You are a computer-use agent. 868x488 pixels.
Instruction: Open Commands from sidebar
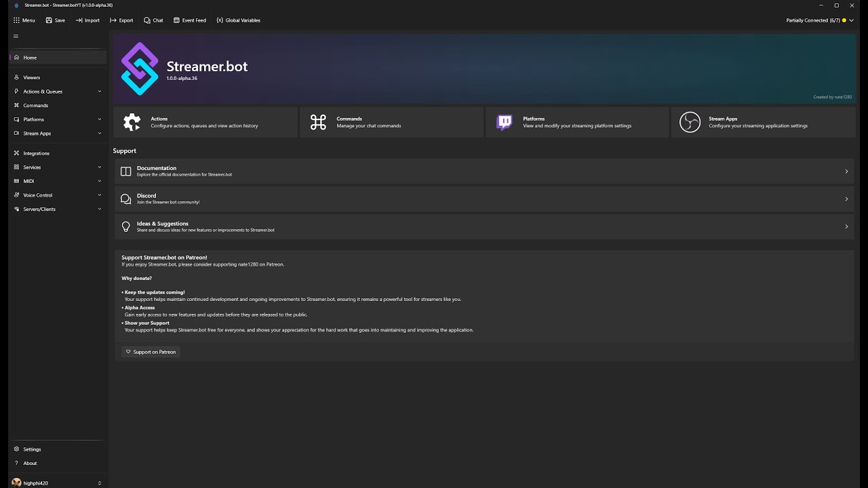tap(35, 106)
